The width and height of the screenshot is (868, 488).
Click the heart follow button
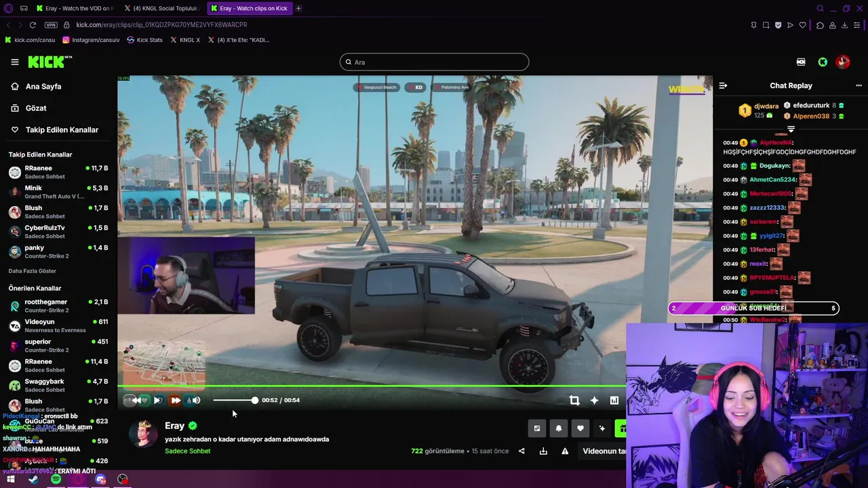click(580, 428)
